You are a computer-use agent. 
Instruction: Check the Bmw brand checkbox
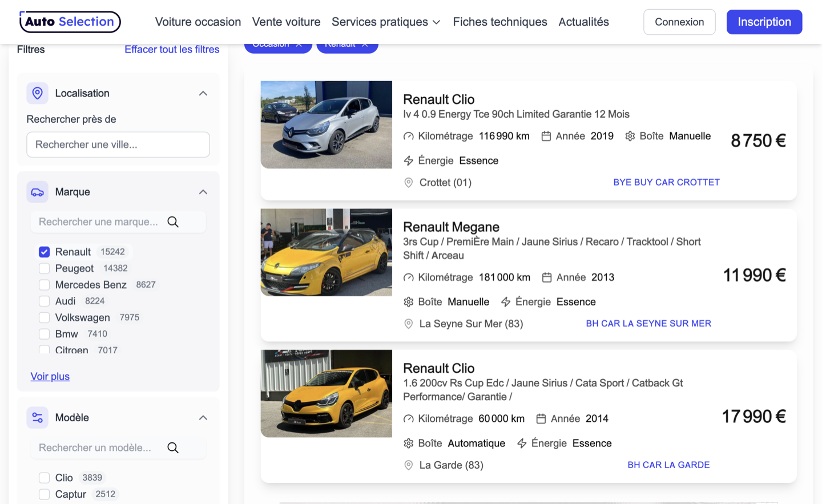[x=44, y=334]
